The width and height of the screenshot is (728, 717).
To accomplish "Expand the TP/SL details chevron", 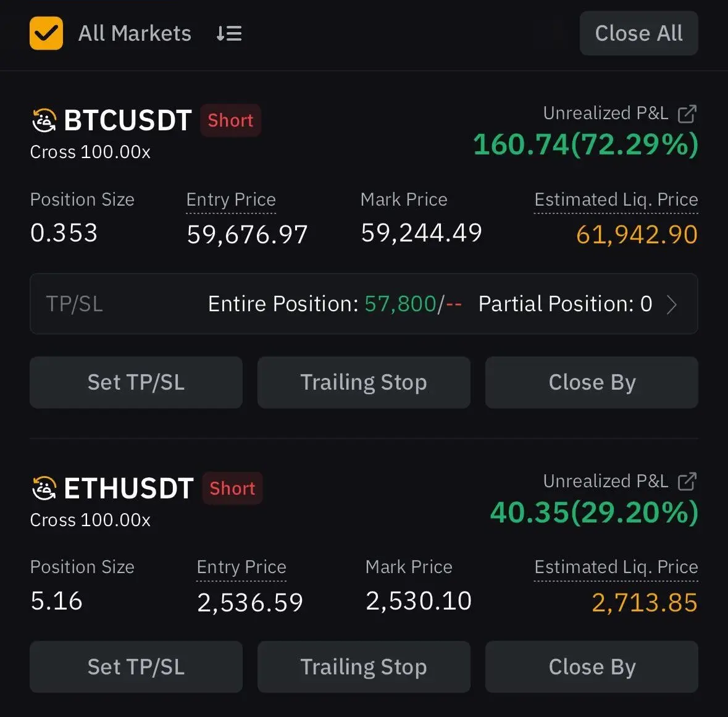I will pyautogui.click(x=672, y=304).
